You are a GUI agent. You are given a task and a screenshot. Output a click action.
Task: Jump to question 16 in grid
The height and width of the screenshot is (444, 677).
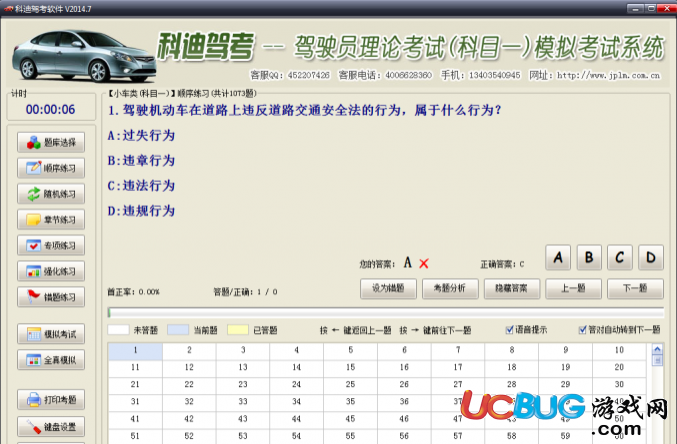point(404,368)
